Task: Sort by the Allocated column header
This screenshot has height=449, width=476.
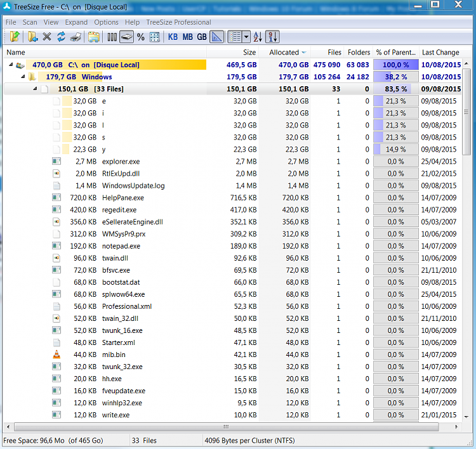Action: click(284, 52)
